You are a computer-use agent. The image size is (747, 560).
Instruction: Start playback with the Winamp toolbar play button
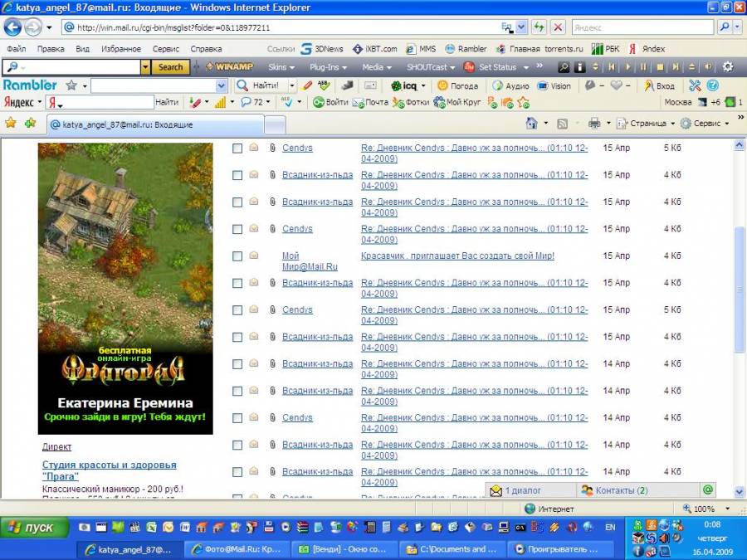628,67
